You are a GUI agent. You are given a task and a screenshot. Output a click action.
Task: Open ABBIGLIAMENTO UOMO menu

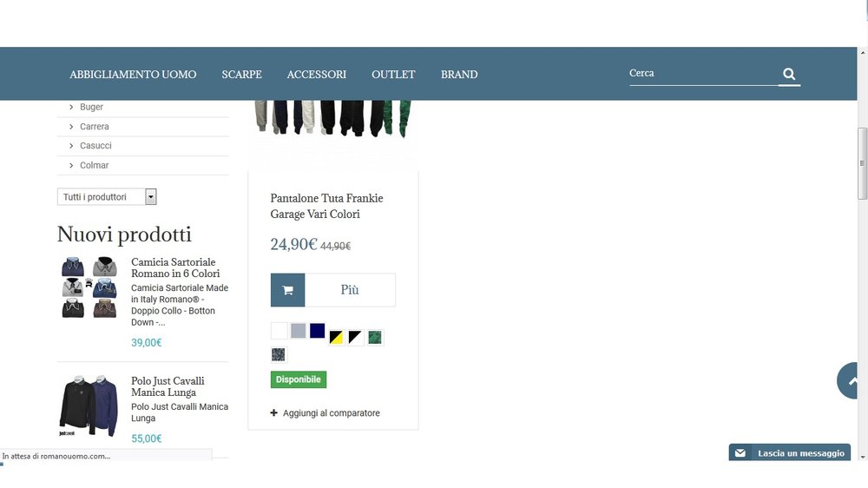133,74
